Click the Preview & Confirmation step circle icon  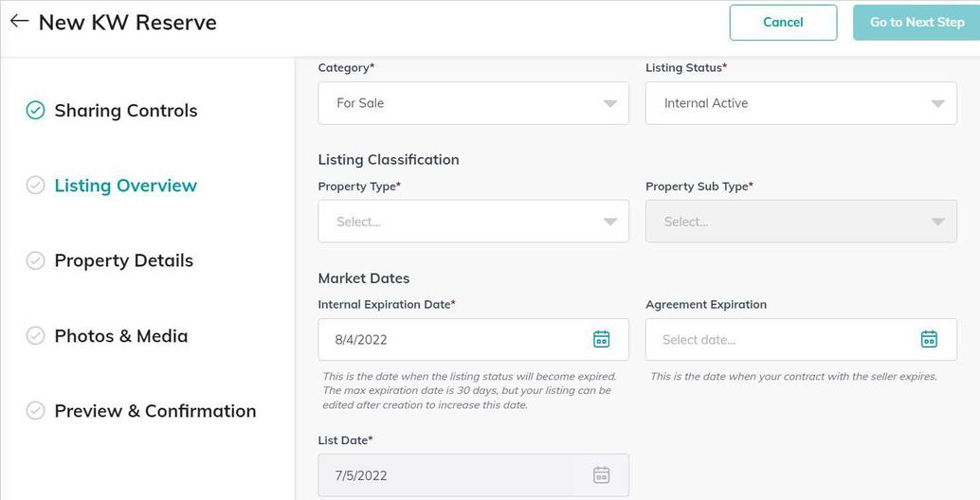35,411
